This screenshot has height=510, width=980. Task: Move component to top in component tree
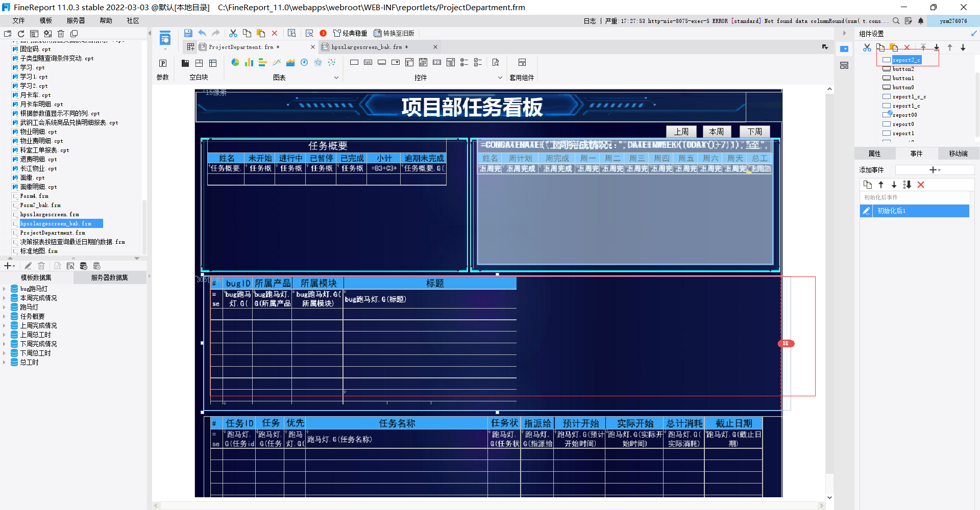click(x=923, y=47)
